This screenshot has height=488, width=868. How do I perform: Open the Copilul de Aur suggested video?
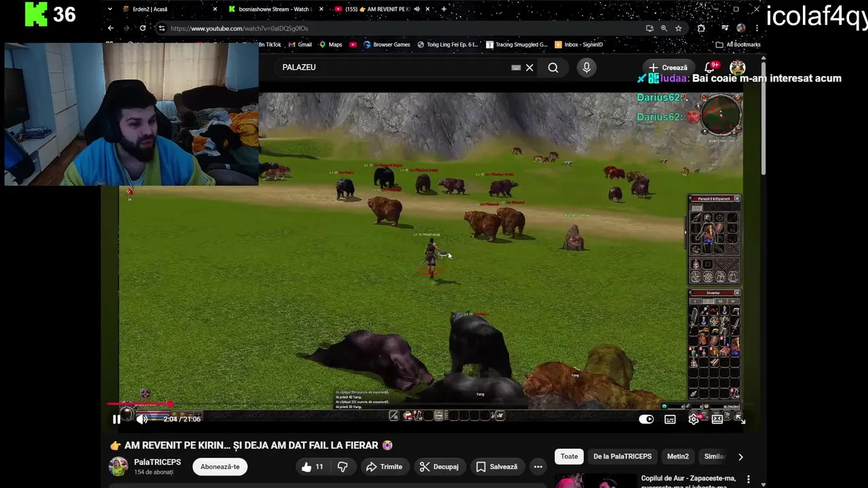pyautogui.click(x=688, y=481)
